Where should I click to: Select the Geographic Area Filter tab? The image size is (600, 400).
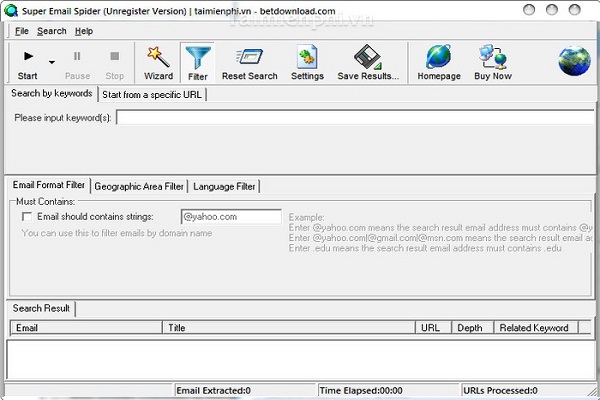tap(139, 186)
